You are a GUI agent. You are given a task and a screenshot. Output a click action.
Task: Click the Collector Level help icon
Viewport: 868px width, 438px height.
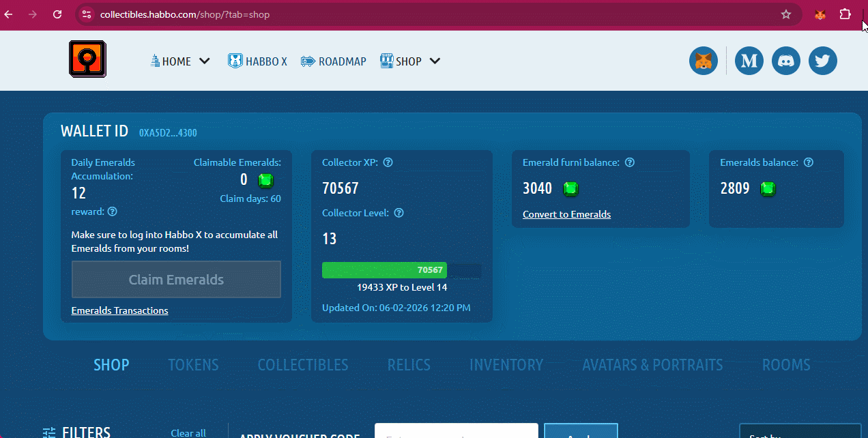[x=399, y=213]
